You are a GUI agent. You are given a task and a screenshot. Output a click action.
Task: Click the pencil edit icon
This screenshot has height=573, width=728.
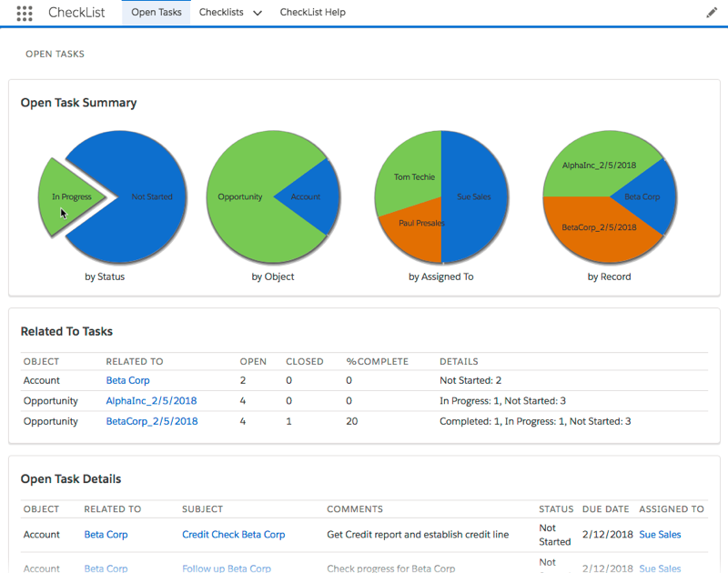tap(712, 13)
